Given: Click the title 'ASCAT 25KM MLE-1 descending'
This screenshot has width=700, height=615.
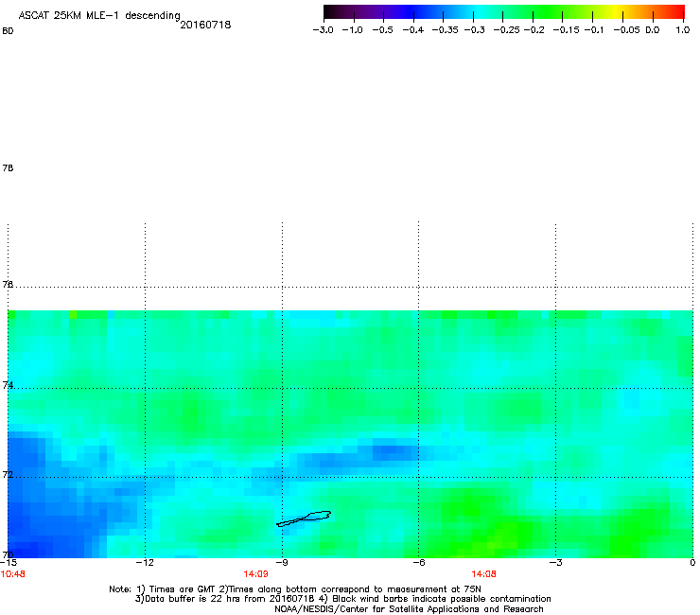Looking at the screenshot, I should (x=99, y=16).
